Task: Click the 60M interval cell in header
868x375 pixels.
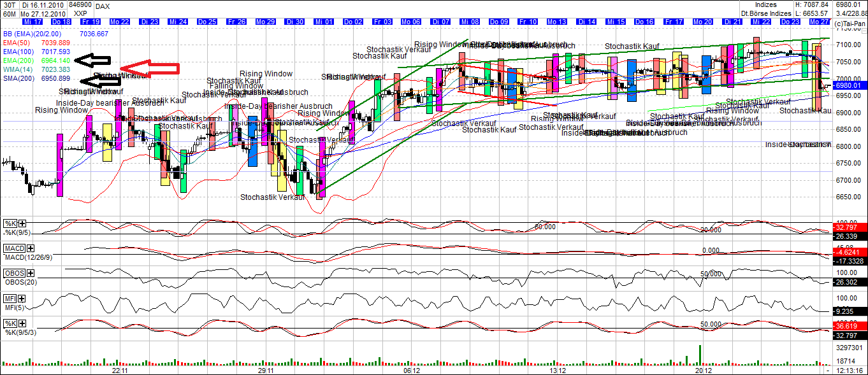Action: 9,13
